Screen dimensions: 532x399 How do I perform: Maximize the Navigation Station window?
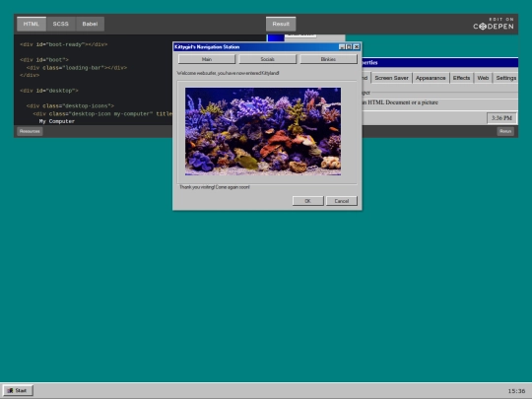[x=349, y=47]
